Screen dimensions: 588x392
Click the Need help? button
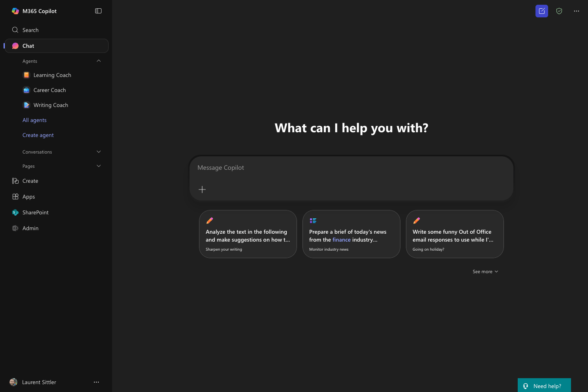544,385
